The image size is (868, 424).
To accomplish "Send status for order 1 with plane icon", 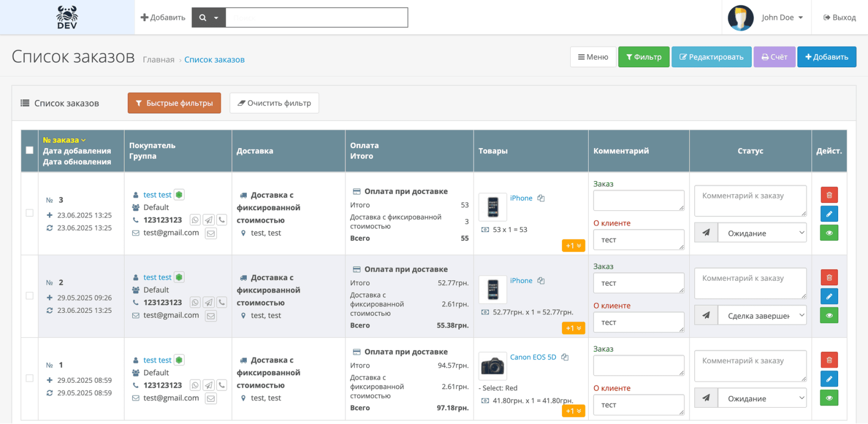I will point(706,398).
